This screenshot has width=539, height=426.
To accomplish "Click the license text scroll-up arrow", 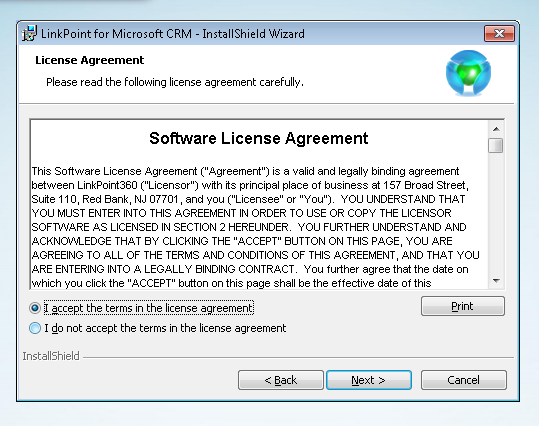I will point(496,129).
